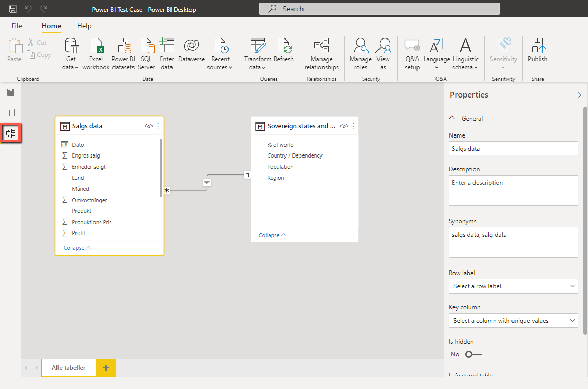This screenshot has height=389, width=588.
Task: Connect to SQL Server
Action: [146, 54]
